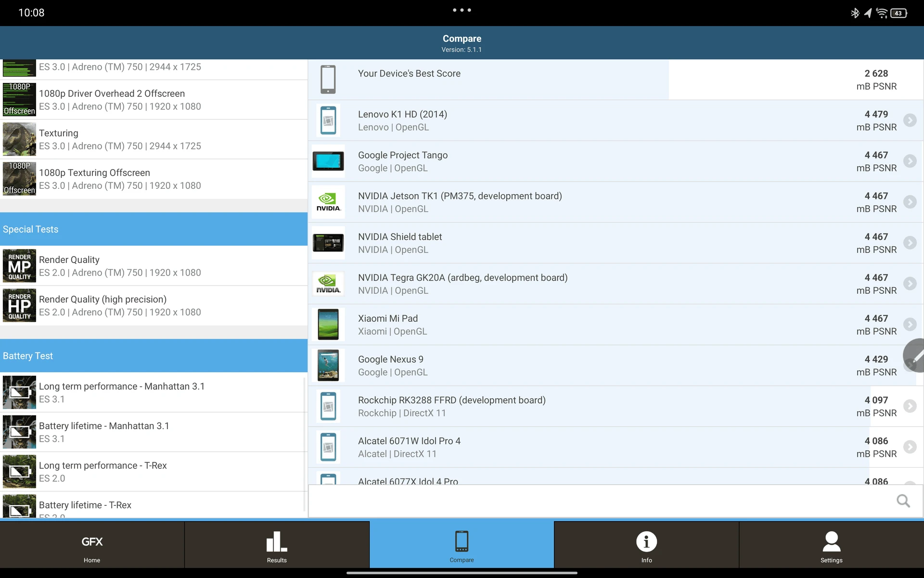The height and width of the screenshot is (578, 924).
Task: Click 1080P Texturing Offscreen icon
Action: coord(19,179)
